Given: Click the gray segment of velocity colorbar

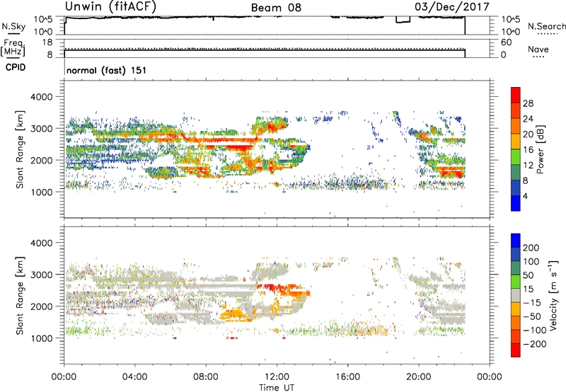Looking at the screenshot, I should [516, 296].
